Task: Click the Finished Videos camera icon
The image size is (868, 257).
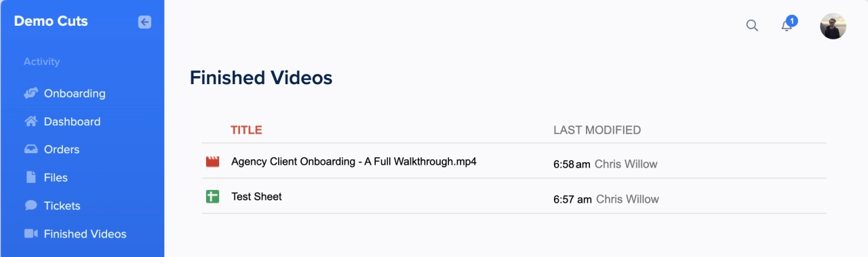Action: (x=31, y=233)
